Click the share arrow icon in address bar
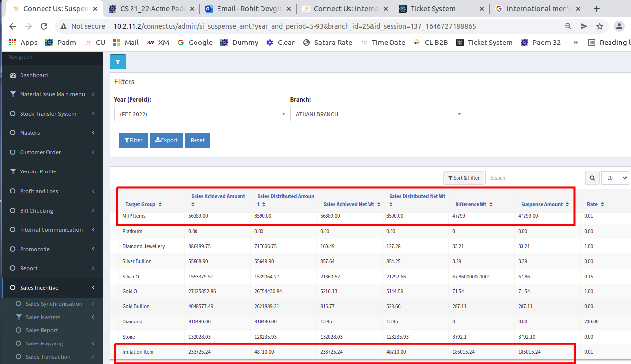Image resolution: width=631 pixels, height=364 pixels. pyautogui.click(x=584, y=26)
